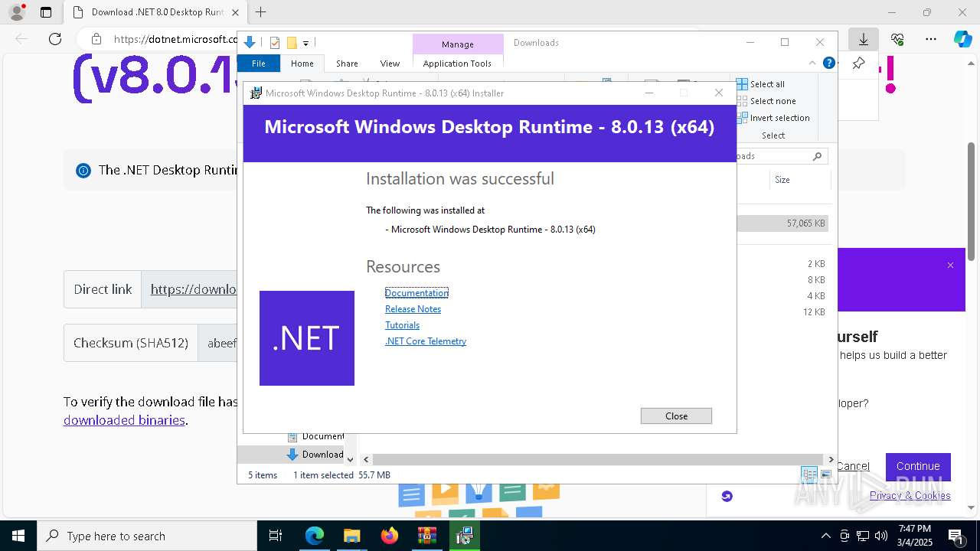This screenshot has height=551, width=980.
Task: Switch to the Share ribbon tab
Action: click(347, 64)
